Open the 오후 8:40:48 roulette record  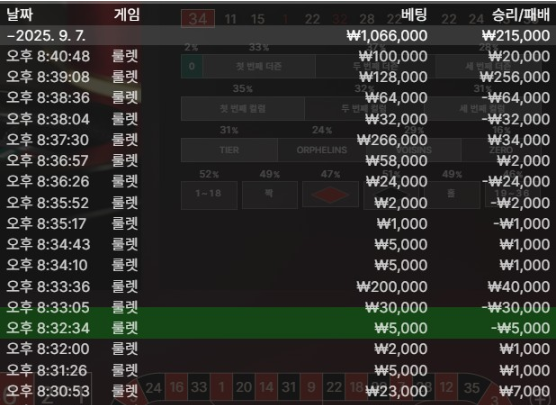pyautogui.click(x=278, y=56)
